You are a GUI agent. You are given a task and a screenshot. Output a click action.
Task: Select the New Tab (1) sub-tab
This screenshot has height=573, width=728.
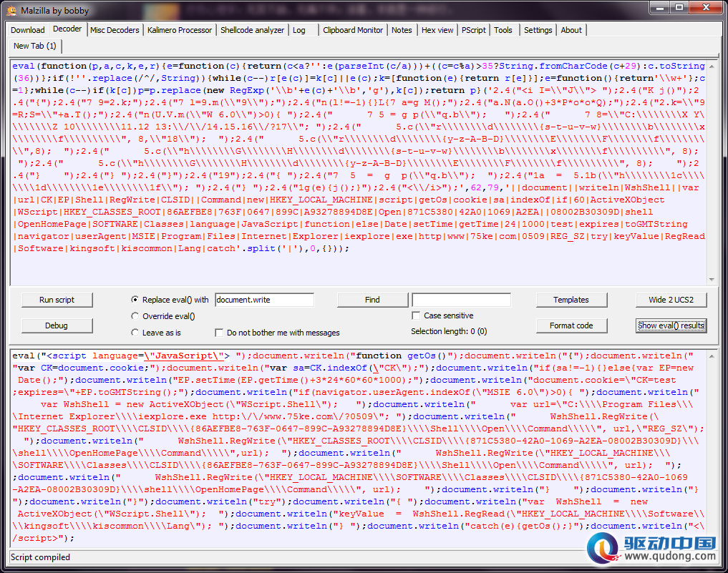pyautogui.click(x=35, y=46)
